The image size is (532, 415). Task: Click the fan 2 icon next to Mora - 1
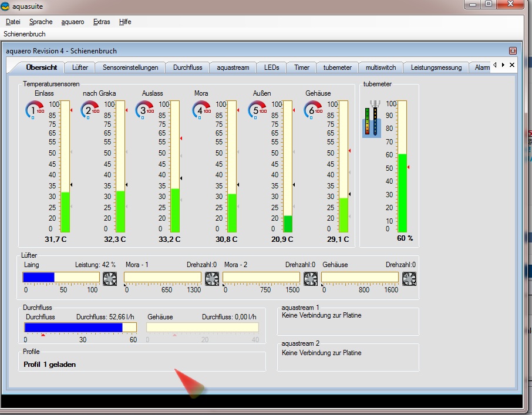[x=212, y=279]
